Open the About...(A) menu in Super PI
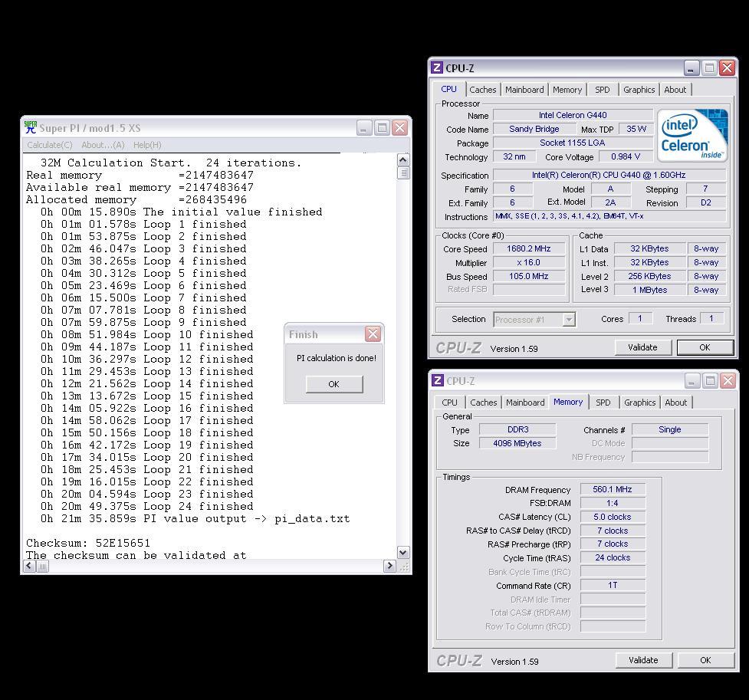Screen dimensions: 749x700 click(103, 145)
